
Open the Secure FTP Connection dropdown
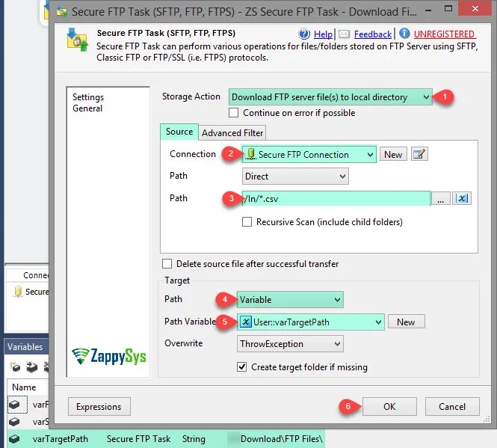tap(309, 155)
